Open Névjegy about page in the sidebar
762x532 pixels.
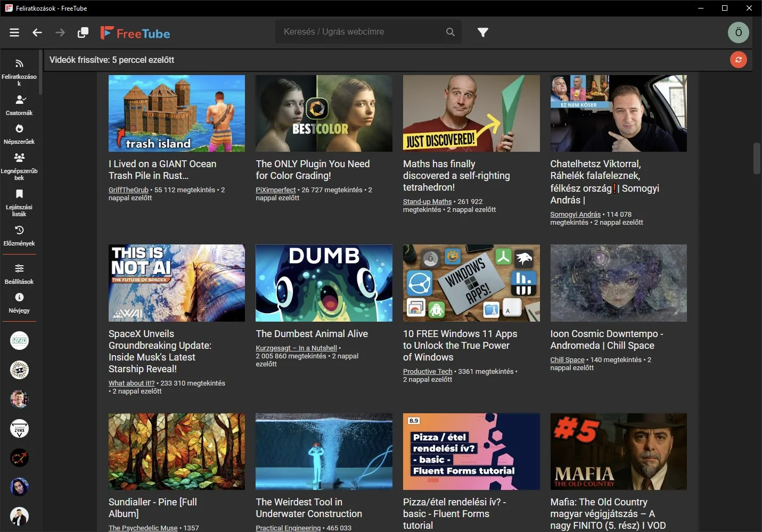19,303
